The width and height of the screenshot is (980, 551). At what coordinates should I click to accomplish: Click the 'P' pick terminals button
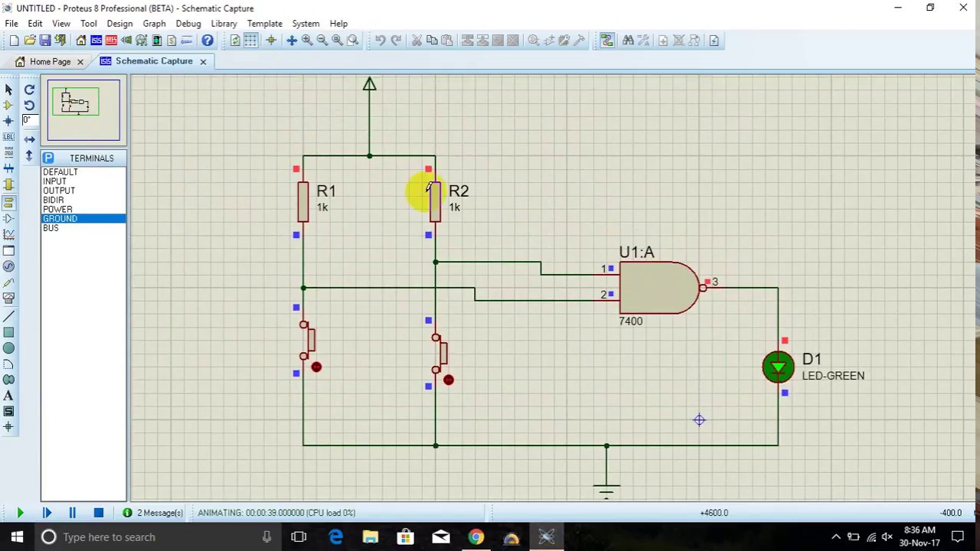pyautogui.click(x=48, y=158)
